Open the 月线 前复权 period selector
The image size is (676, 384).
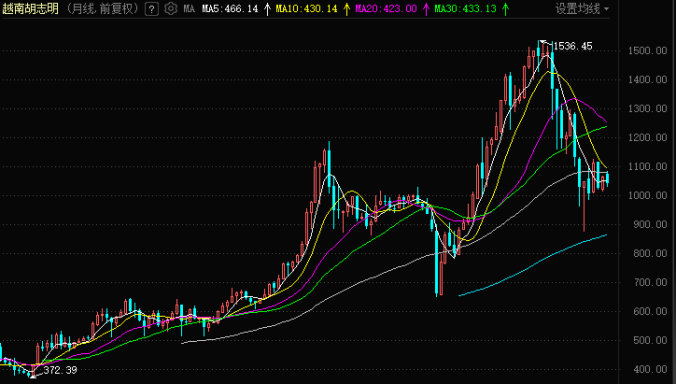[x=103, y=9]
